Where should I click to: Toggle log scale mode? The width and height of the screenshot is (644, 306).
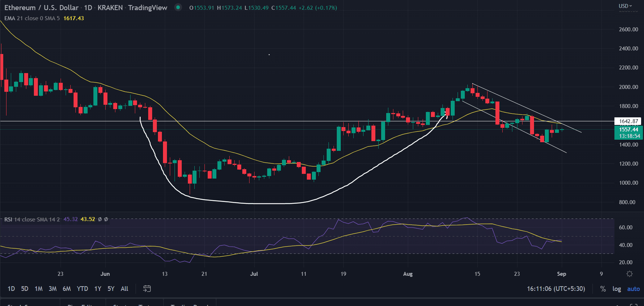[x=616, y=289]
